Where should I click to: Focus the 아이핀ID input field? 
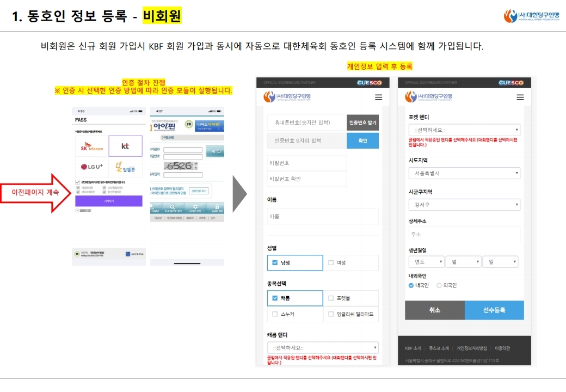tap(183, 150)
